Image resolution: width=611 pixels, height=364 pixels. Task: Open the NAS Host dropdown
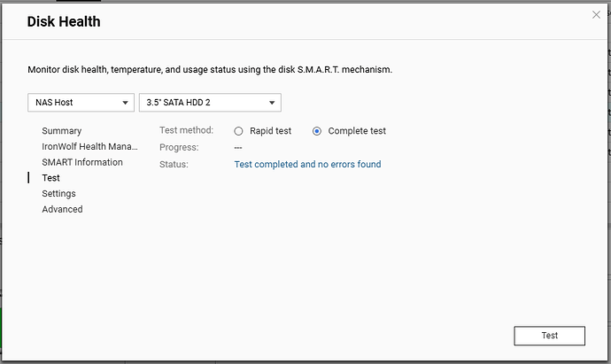pyautogui.click(x=80, y=103)
